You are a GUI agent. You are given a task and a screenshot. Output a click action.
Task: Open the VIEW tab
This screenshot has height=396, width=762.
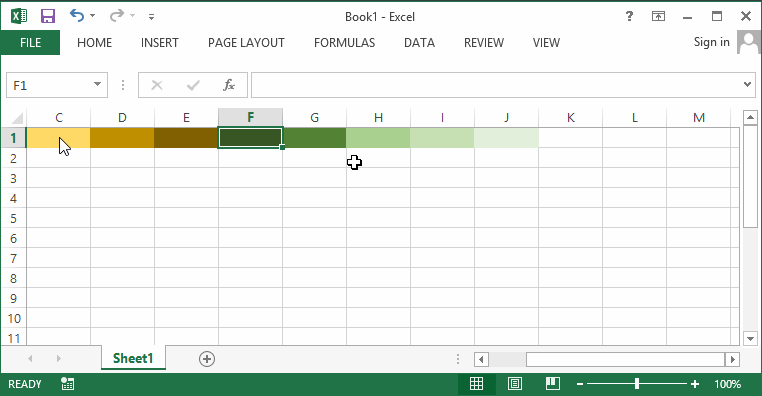(546, 43)
